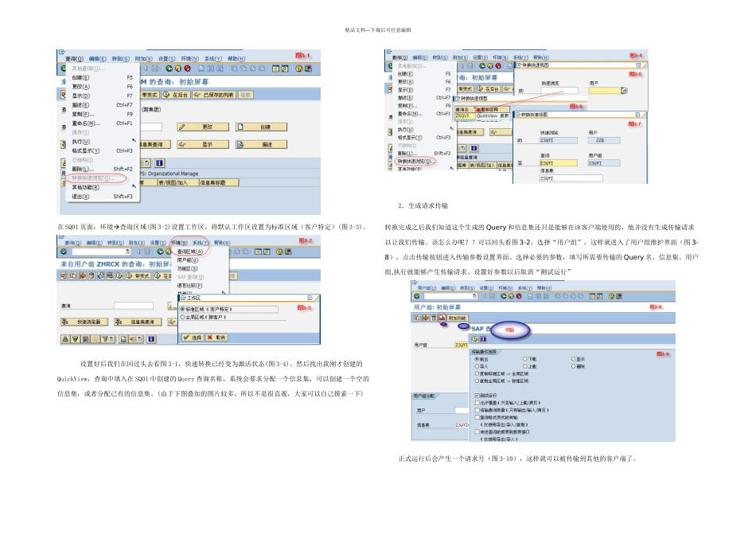Open 查询(Q) menu in figure 3-1
The image size is (756, 535).
click(74, 59)
